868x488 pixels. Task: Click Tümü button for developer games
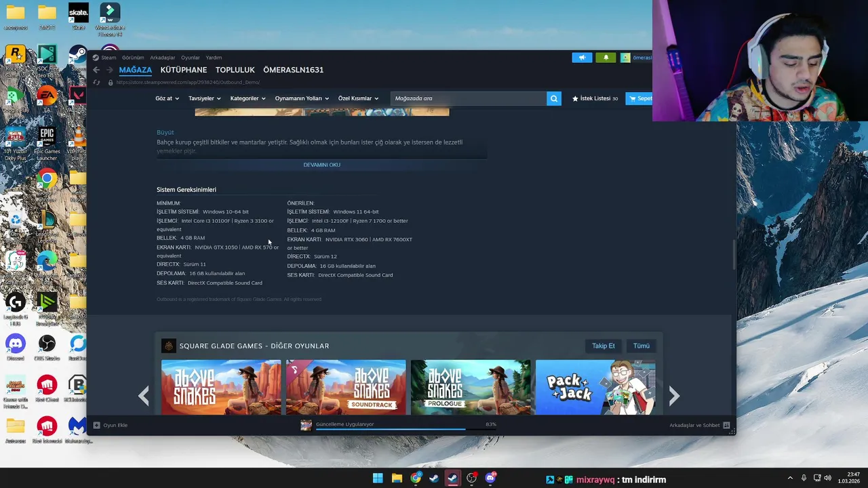(641, 346)
